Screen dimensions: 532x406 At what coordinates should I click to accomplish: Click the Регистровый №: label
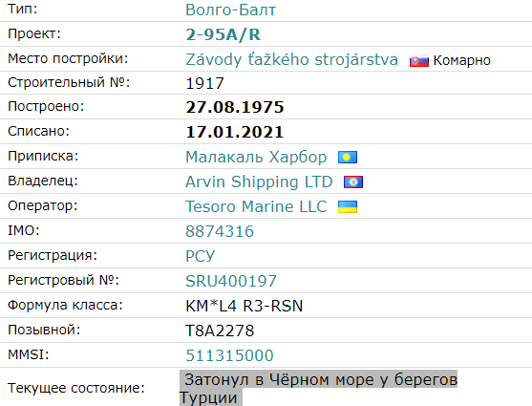click(63, 280)
